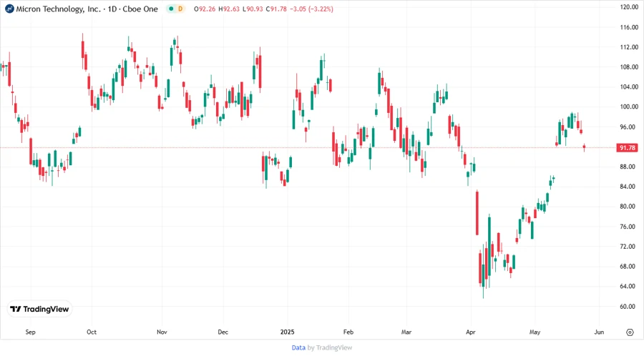Click the Dec label on time axis
The image size is (644, 356).
223,332
